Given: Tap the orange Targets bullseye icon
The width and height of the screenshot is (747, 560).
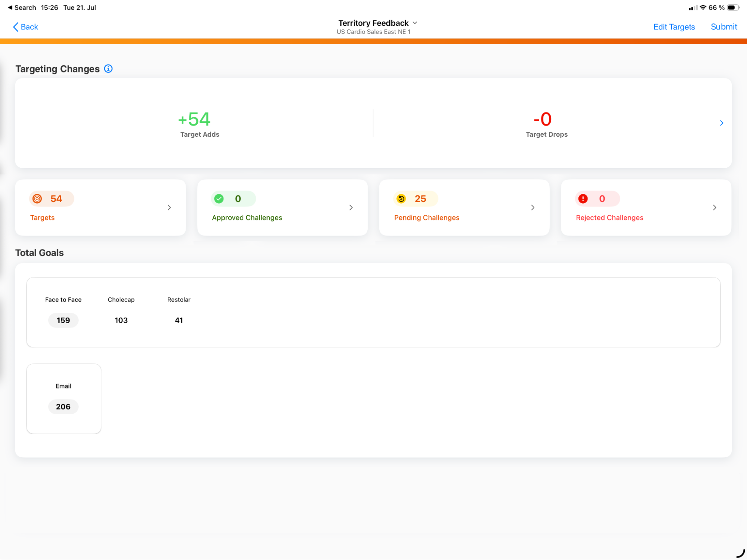Looking at the screenshot, I should [x=37, y=199].
